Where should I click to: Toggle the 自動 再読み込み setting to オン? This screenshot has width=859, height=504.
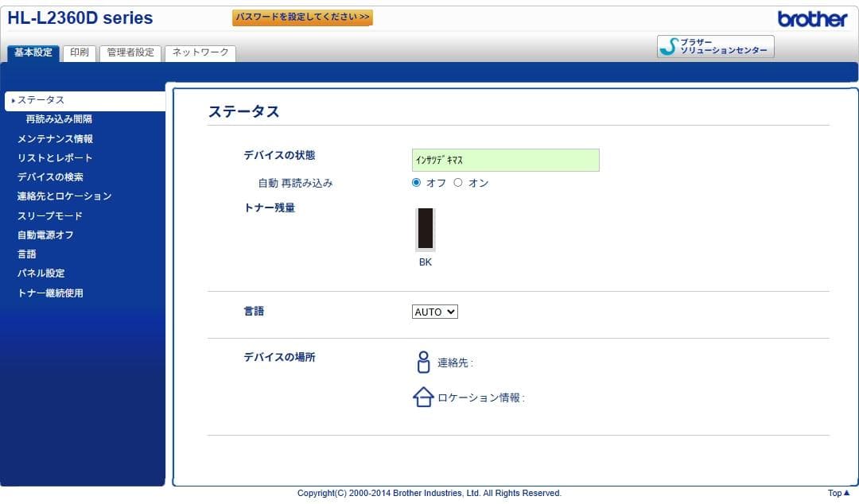click(x=457, y=182)
